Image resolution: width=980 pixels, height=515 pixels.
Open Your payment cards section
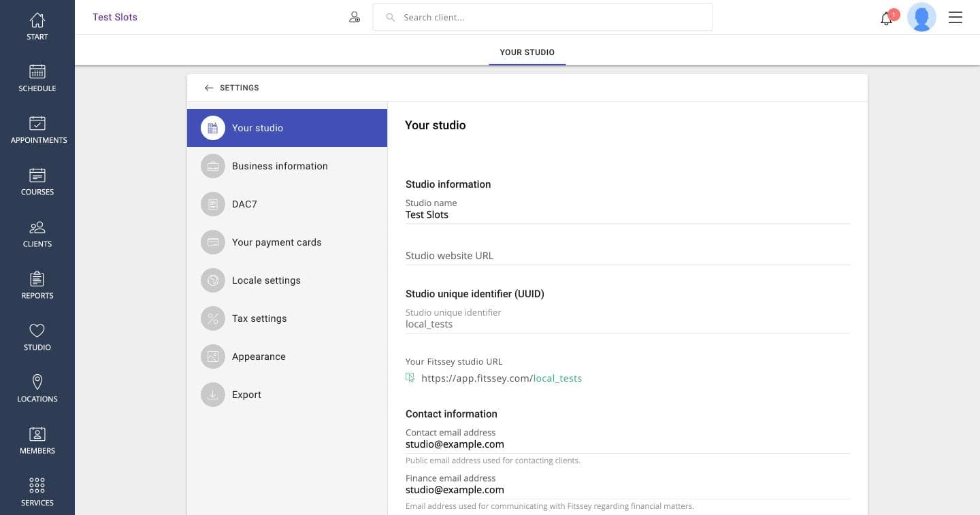287,242
